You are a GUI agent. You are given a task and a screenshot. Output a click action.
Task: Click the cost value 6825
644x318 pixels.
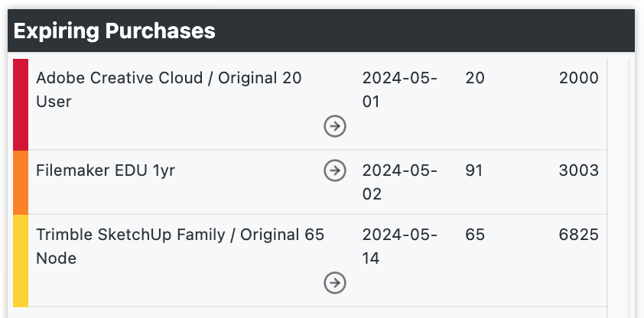tap(579, 235)
